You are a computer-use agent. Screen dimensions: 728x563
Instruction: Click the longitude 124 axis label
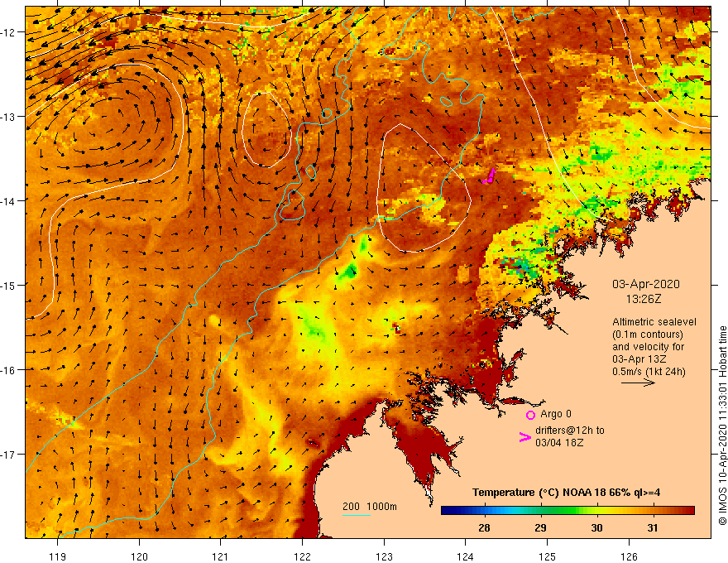point(465,556)
